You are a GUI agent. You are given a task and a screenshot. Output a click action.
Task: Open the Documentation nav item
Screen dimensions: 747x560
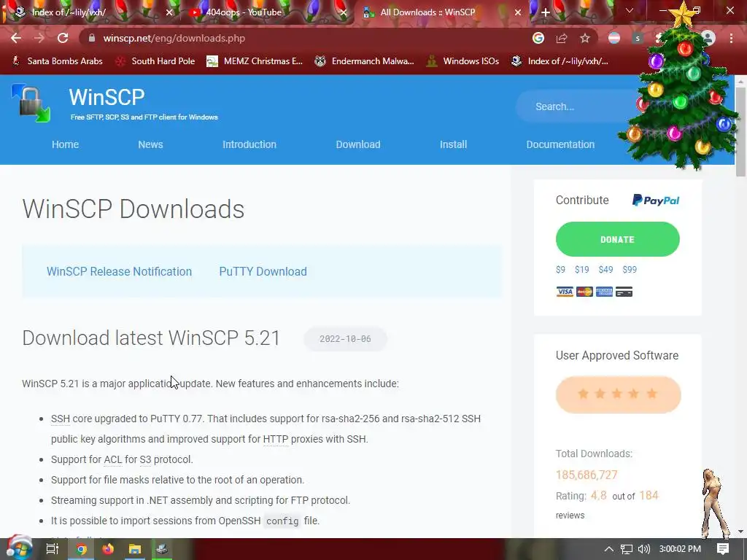560,144
